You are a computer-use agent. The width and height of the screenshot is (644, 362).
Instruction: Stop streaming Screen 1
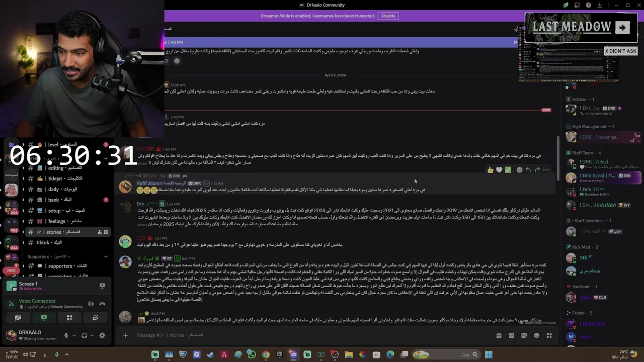click(102, 286)
